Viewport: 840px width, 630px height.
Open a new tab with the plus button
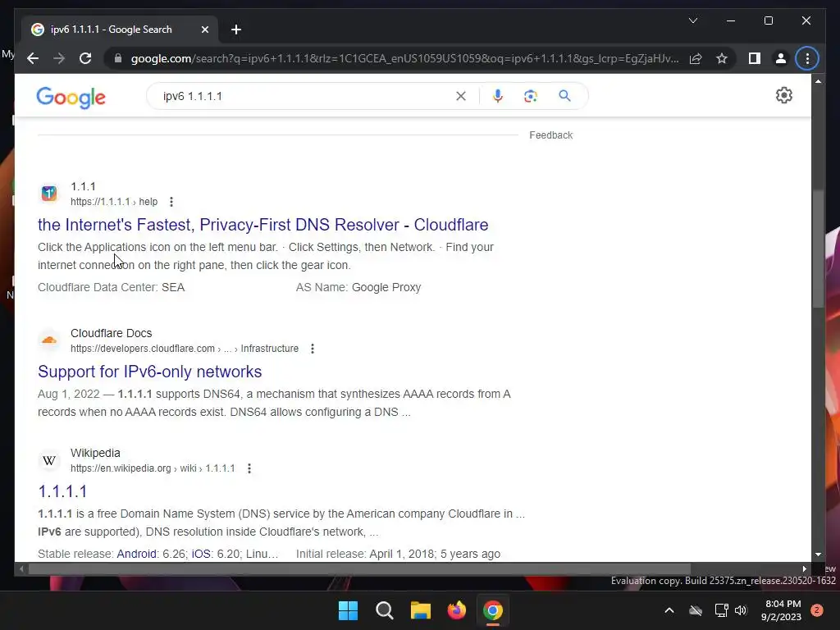point(236,30)
